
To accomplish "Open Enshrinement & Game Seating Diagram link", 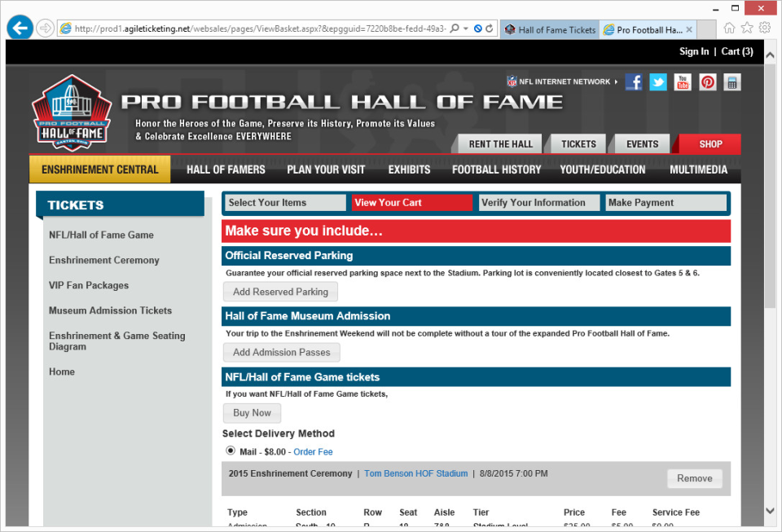I will pos(116,341).
